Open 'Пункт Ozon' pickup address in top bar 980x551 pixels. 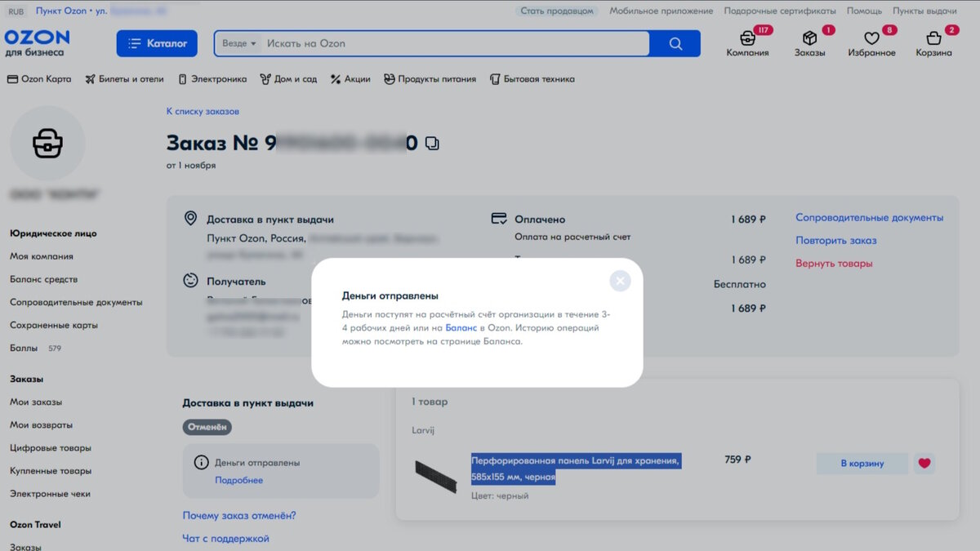101,11
